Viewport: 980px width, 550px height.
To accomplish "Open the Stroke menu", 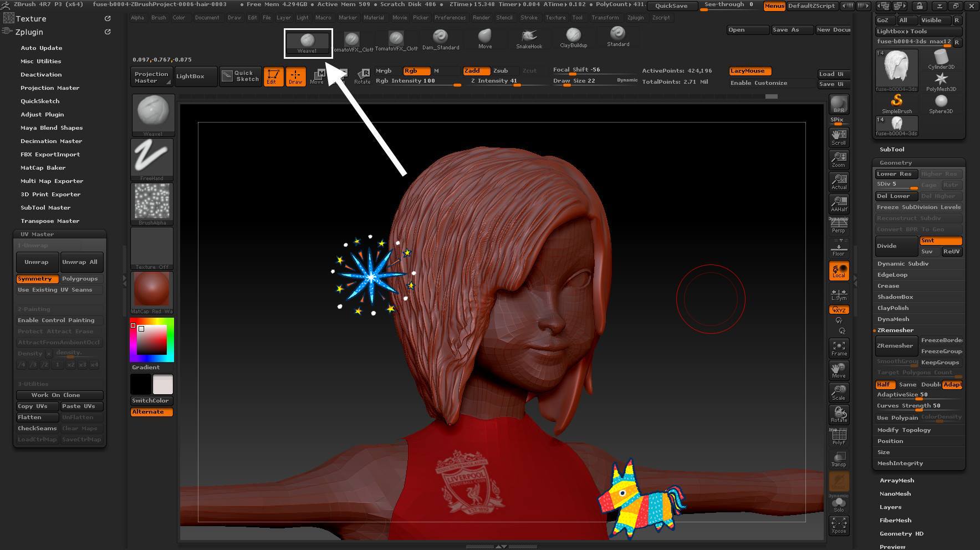I will coord(528,18).
